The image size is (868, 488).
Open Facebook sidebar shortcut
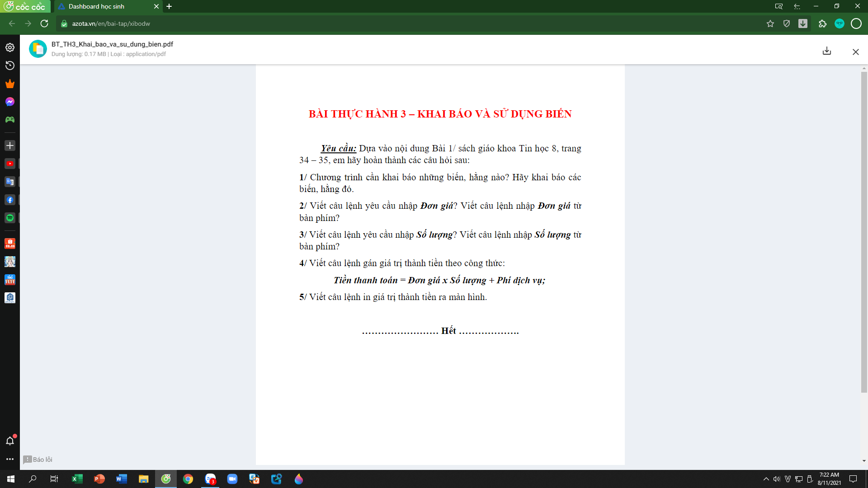point(10,200)
